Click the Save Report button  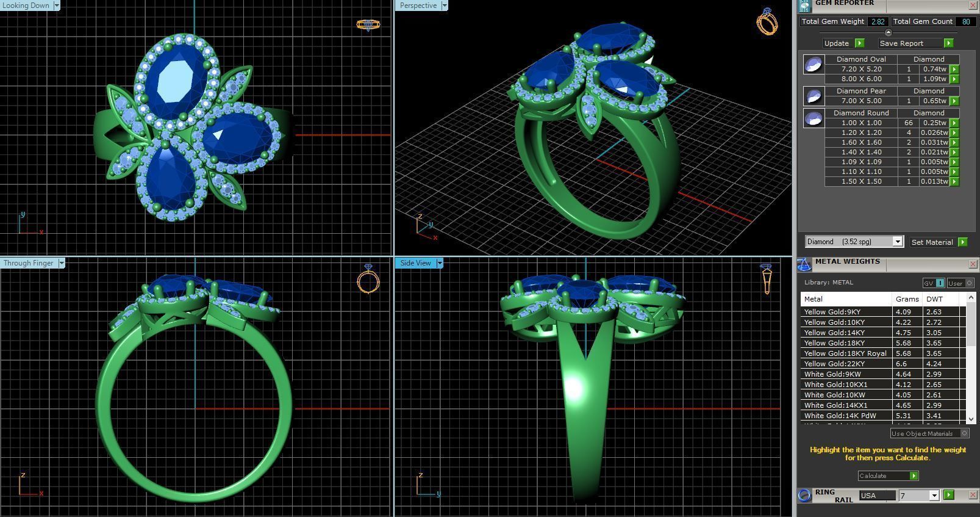910,43
